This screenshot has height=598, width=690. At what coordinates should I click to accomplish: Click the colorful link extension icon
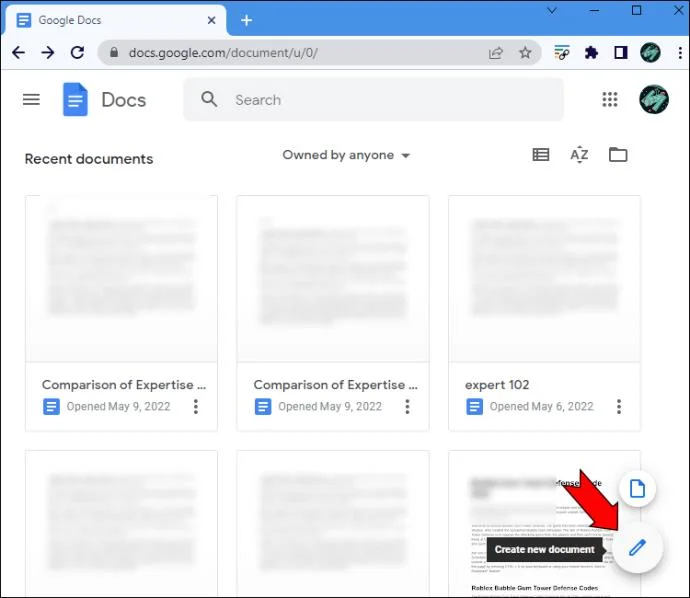click(562, 53)
